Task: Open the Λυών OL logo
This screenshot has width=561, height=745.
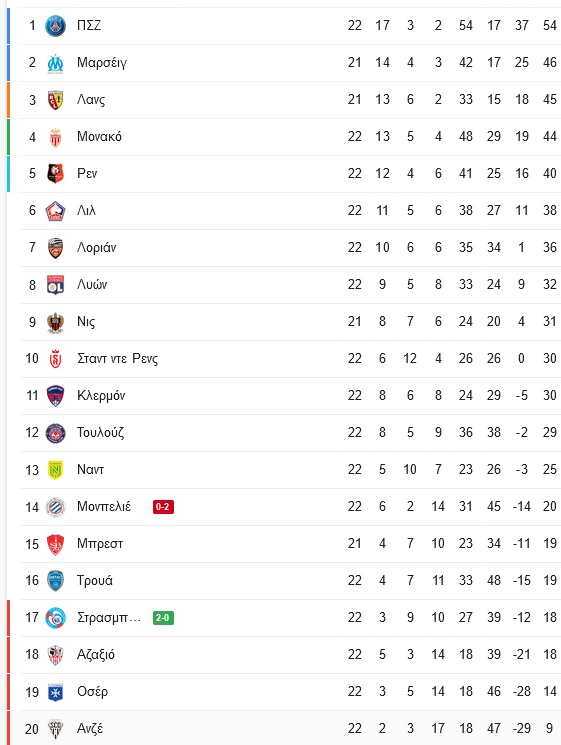Action: pos(55,285)
